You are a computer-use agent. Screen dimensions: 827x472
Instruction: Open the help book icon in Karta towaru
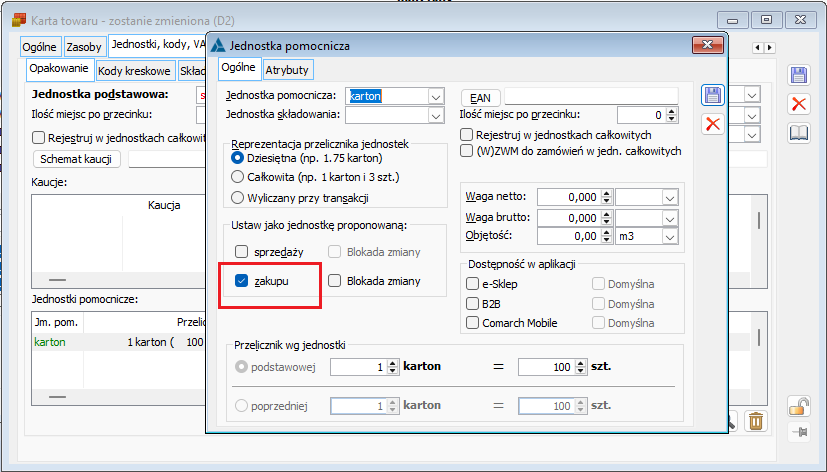point(799,133)
